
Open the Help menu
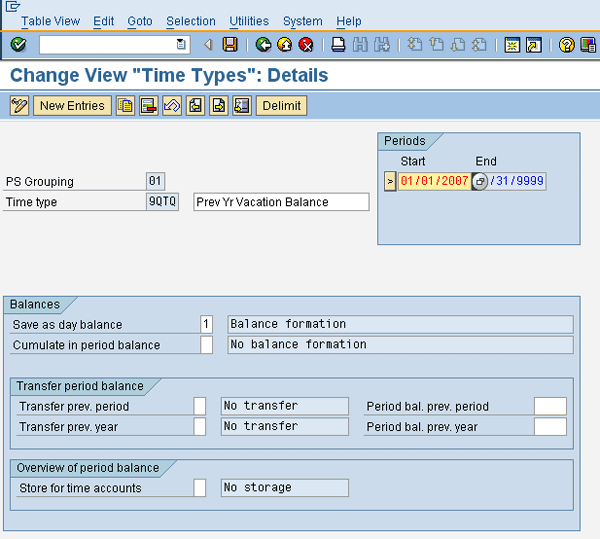349,21
